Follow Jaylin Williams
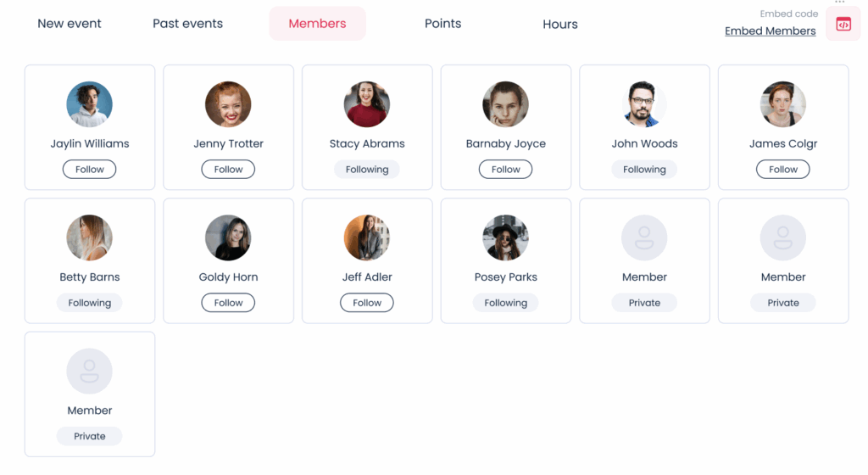Screen dimensions: 868x475 pyautogui.click(x=90, y=170)
